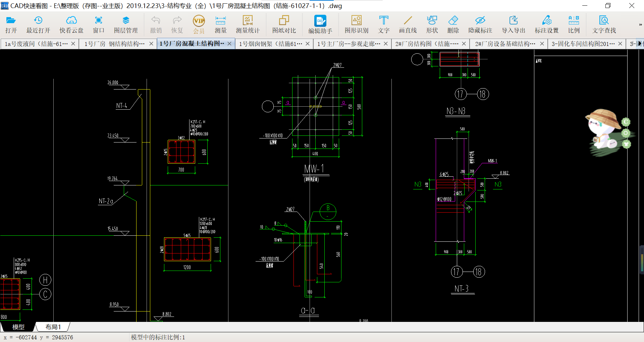The image size is (644, 342).
Task: Open the 编辑助手 edit assistant
Action: coord(320,24)
